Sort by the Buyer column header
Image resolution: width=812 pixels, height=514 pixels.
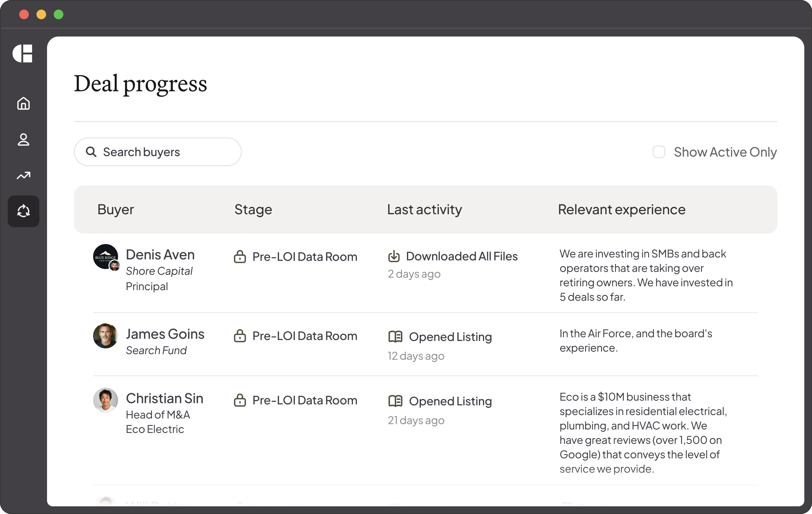[x=116, y=210]
